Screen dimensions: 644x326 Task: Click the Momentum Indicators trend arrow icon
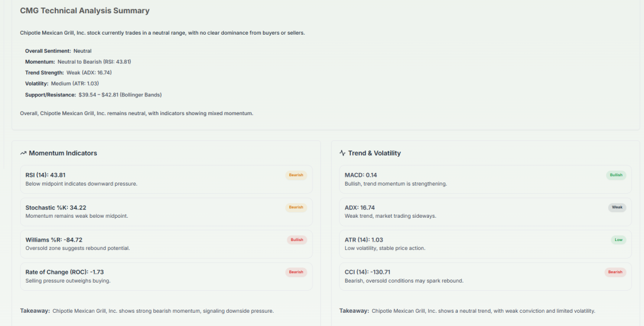23,153
